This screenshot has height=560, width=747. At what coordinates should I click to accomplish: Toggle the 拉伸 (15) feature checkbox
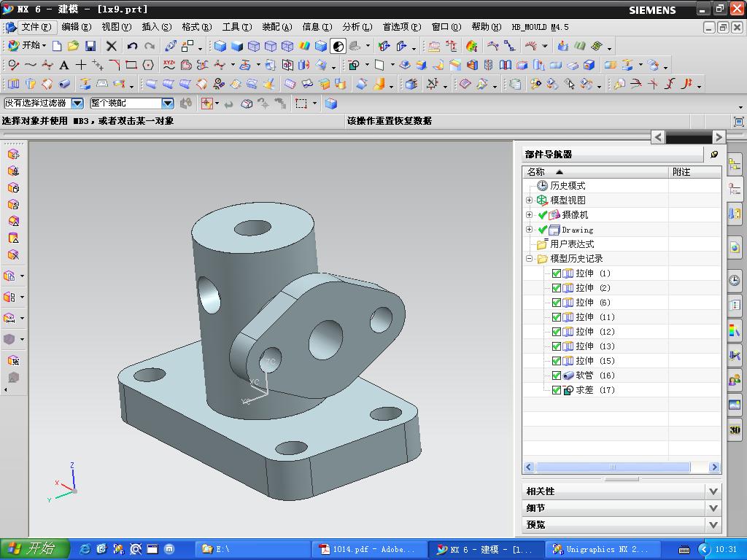coord(556,361)
